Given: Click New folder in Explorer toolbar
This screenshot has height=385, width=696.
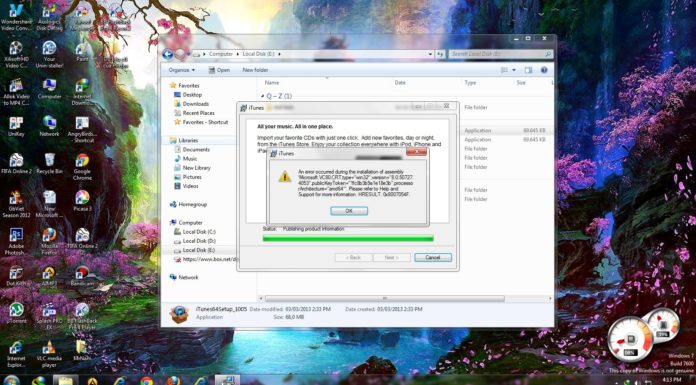Looking at the screenshot, I should (x=255, y=70).
